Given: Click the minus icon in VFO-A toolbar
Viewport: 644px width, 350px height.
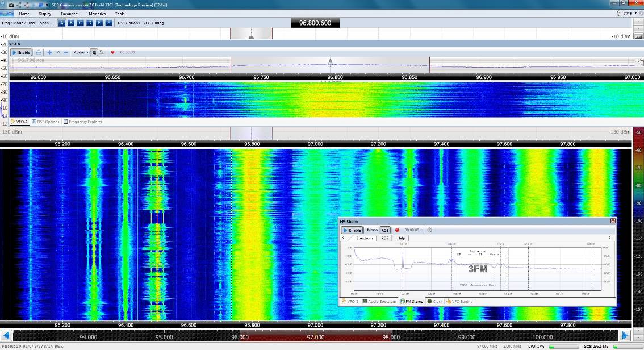Looking at the screenshot, I should coord(66,52).
